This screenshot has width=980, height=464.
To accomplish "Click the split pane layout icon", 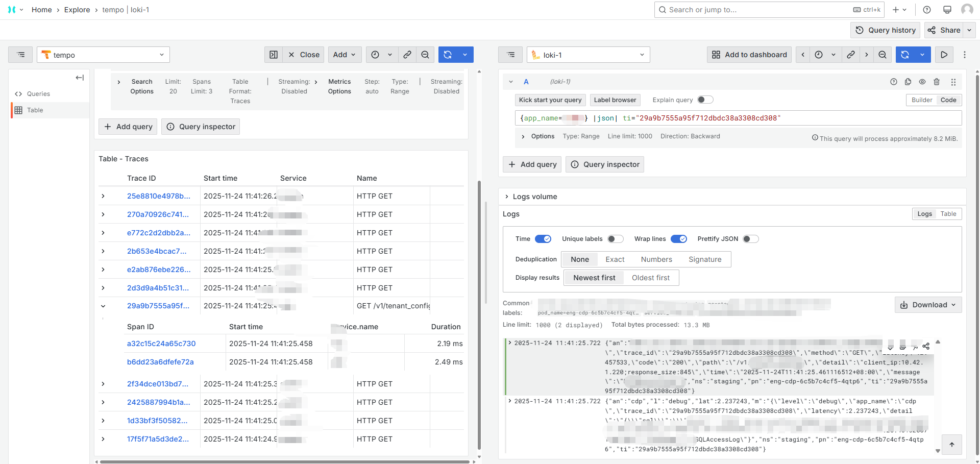I will pos(274,55).
